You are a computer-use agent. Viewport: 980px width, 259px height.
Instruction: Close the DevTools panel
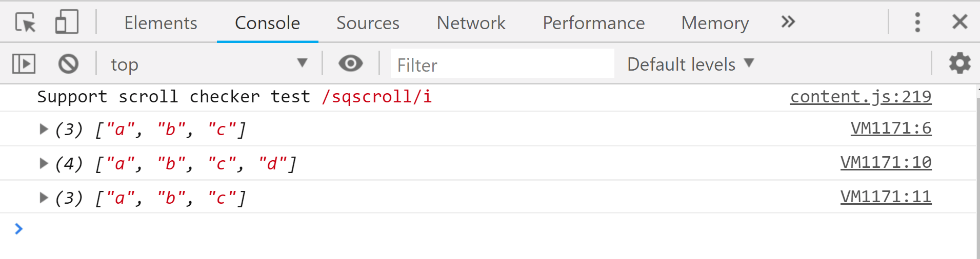pos(959,22)
